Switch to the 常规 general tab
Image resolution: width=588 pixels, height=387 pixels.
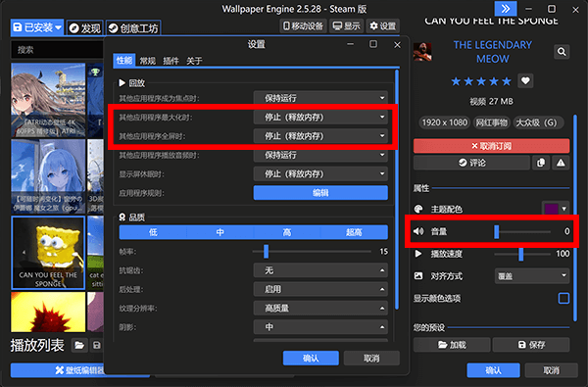[147, 61]
